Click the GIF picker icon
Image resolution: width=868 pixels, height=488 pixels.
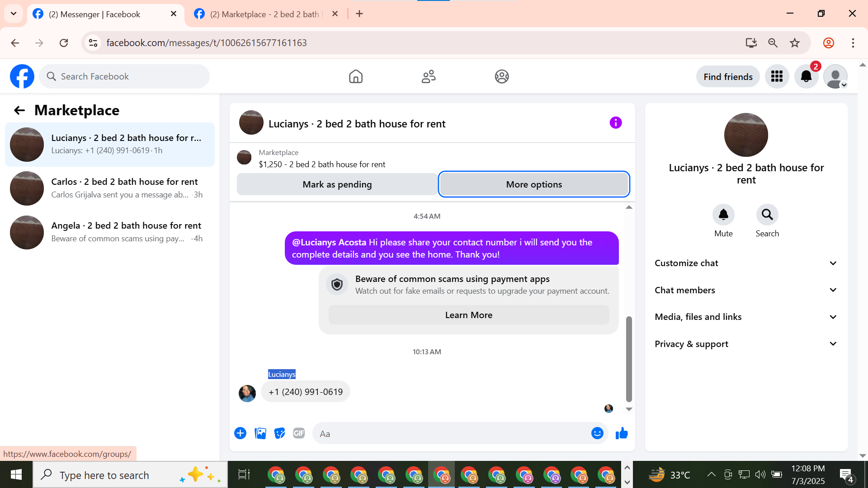click(299, 433)
